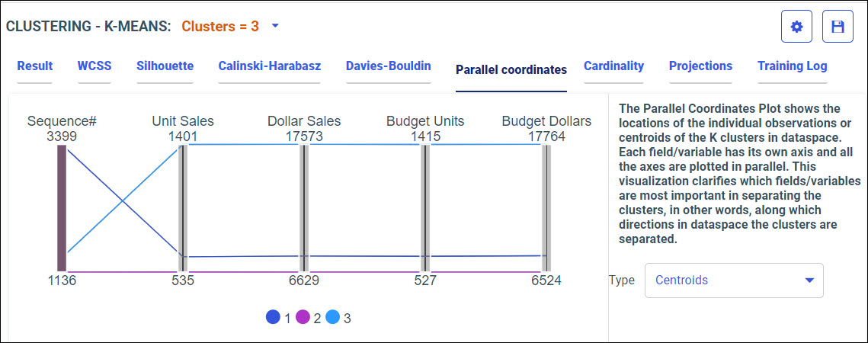Toggle cluster 3 light-blue legend marker
868x343 pixels.
332,318
